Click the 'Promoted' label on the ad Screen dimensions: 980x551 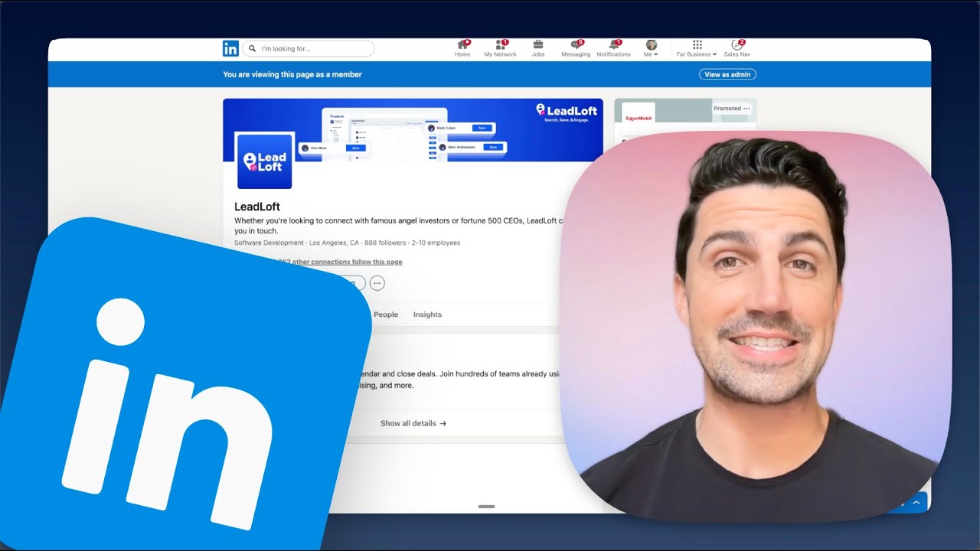727,109
